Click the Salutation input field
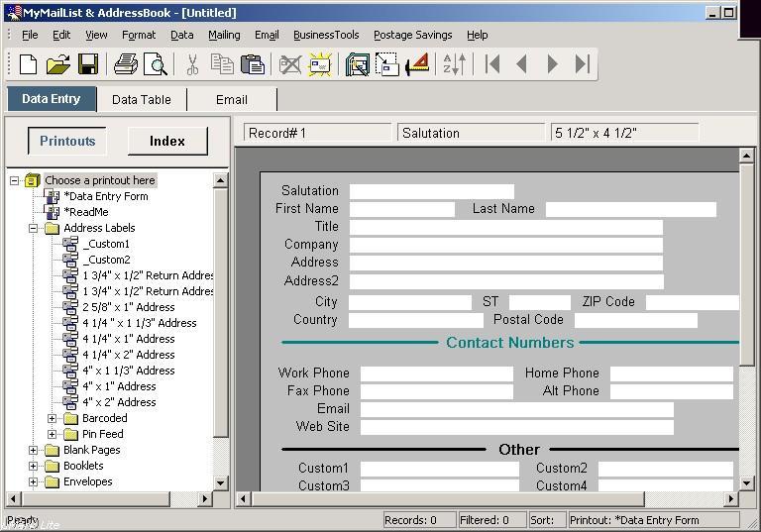This screenshot has width=761, height=532. pos(432,191)
